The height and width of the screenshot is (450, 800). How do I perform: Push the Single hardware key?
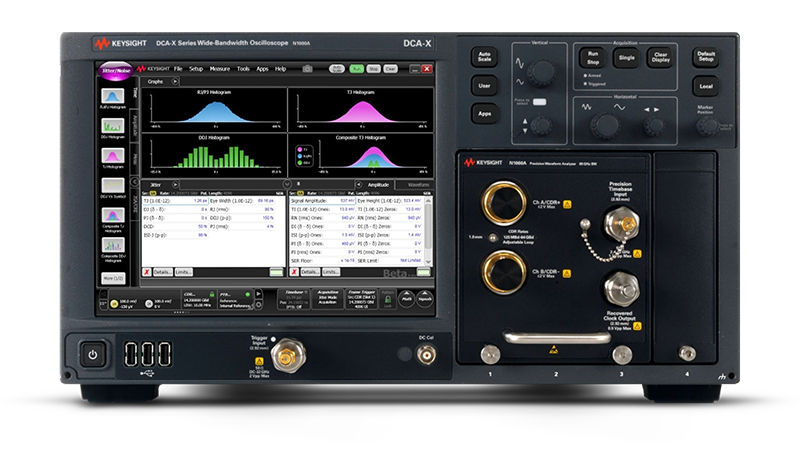coord(627,58)
